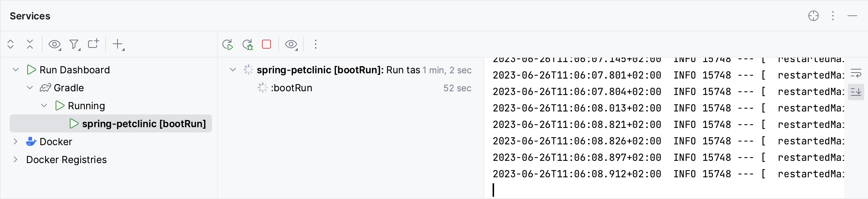This screenshot has width=868, height=199.
Task: Expand the Docker node
Action: tap(16, 141)
